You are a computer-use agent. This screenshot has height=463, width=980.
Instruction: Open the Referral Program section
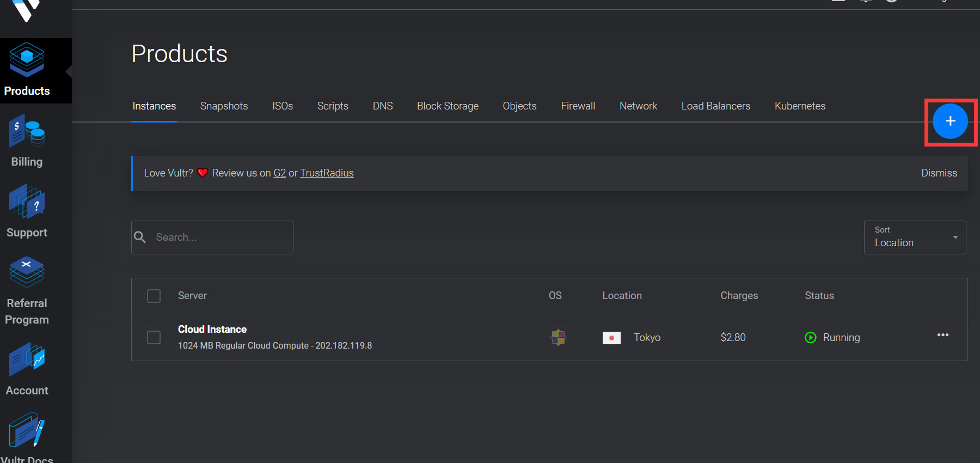click(x=27, y=291)
